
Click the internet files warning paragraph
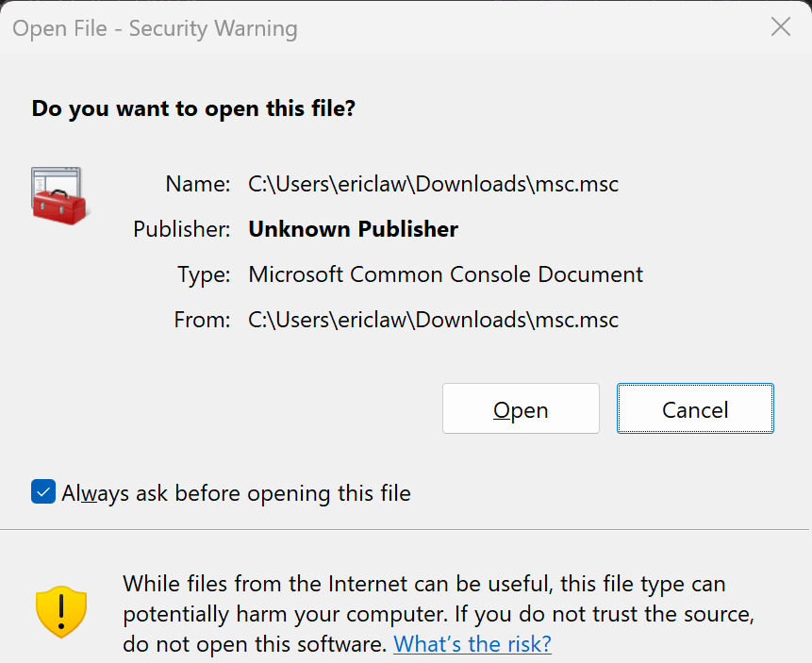click(439, 614)
